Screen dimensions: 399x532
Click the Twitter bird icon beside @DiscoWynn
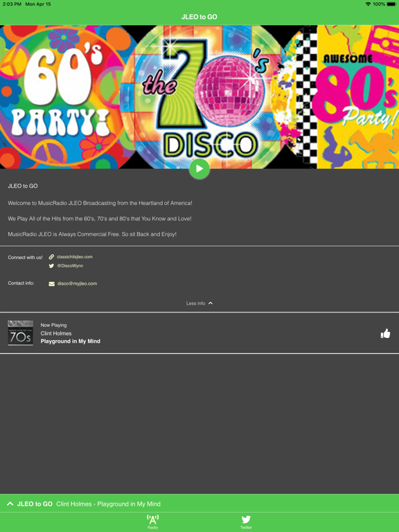click(51, 266)
